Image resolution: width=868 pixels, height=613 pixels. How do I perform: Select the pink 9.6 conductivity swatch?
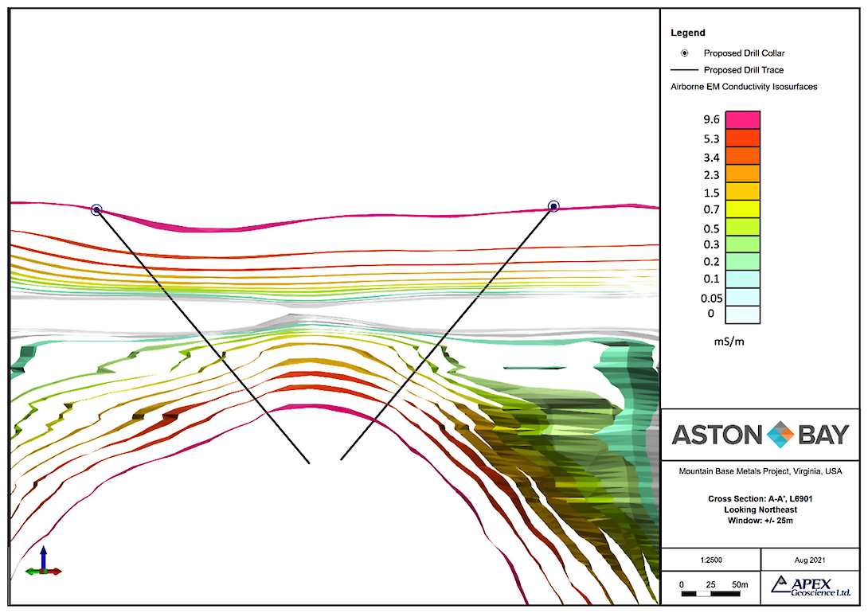(742, 120)
